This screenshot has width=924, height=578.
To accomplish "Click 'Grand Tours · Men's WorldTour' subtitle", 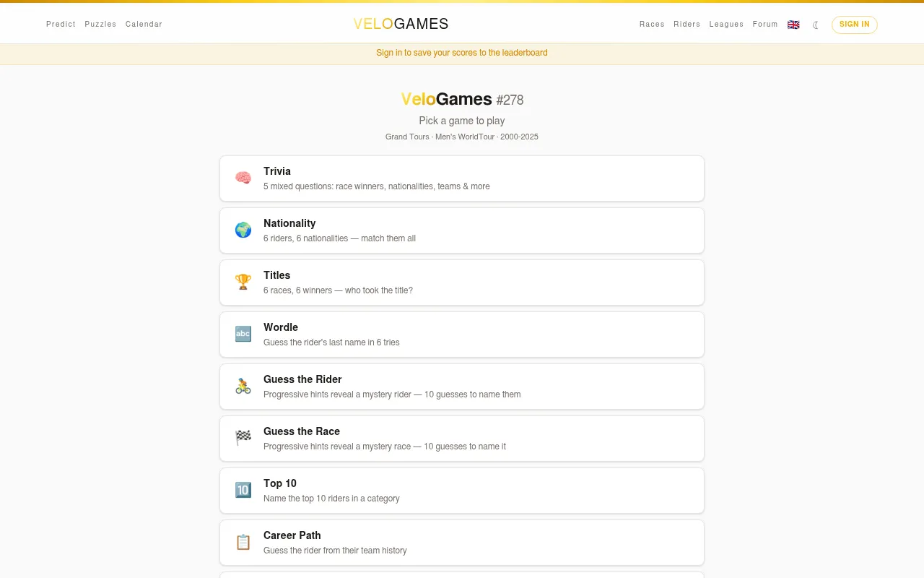I will tap(462, 137).
